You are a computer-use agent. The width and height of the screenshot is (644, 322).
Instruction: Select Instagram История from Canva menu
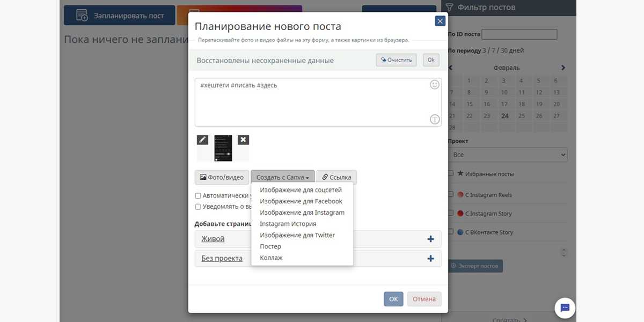[x=288, y=224]
